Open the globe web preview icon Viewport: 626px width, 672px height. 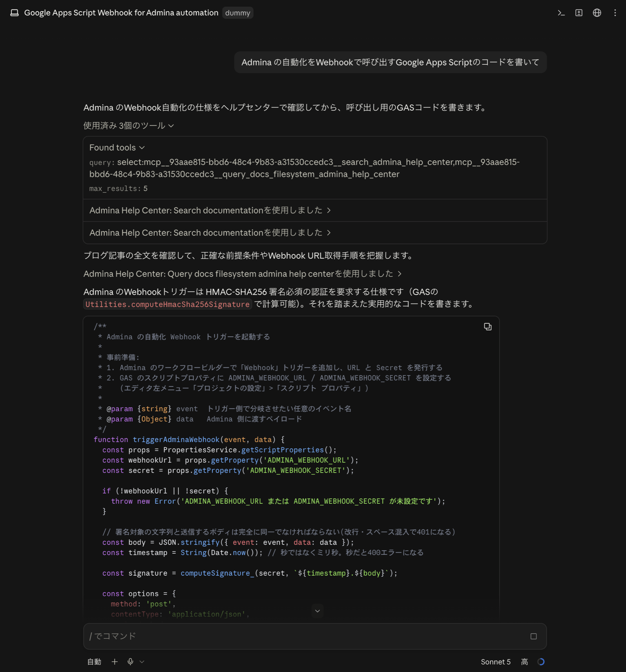coord(597,13)
